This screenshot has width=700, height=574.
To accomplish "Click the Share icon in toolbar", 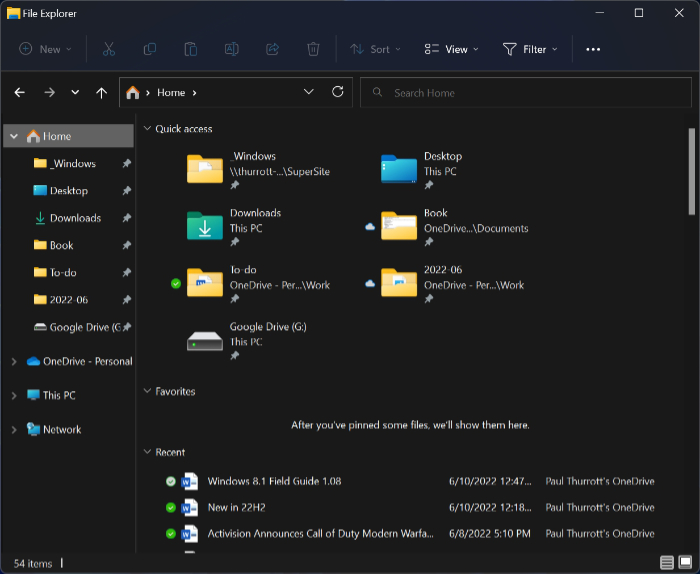I will pos(272,49).
